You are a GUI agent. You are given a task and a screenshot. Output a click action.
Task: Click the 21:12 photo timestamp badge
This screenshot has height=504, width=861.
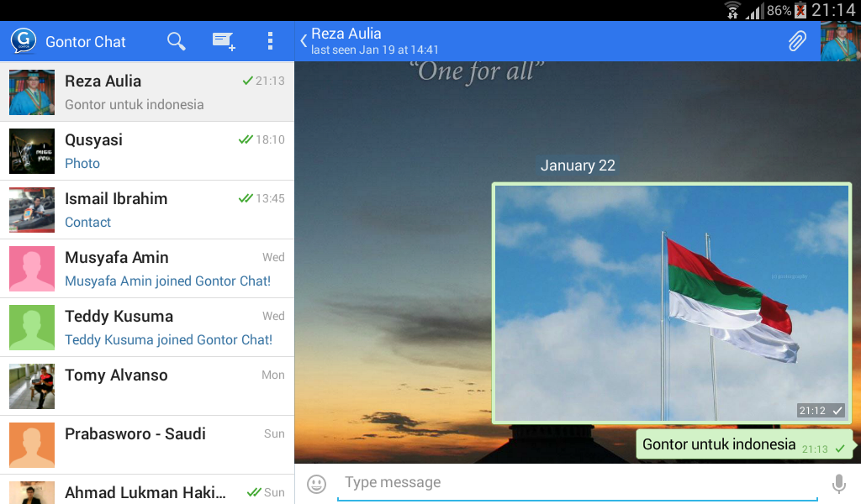point(821,410)
